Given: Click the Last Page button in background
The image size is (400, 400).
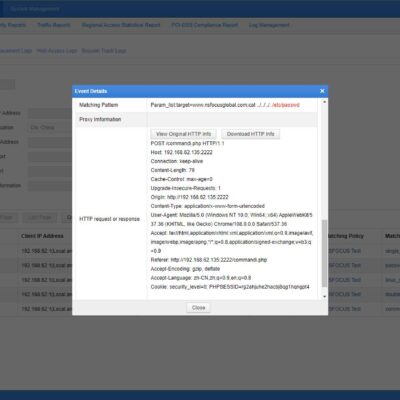Looking at the screenshot, I should pos(40,218).
